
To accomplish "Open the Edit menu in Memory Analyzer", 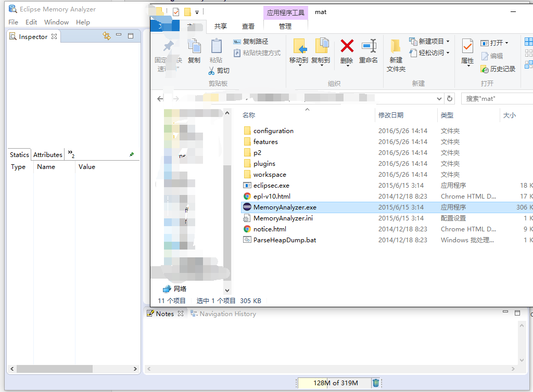I will 31,22.
